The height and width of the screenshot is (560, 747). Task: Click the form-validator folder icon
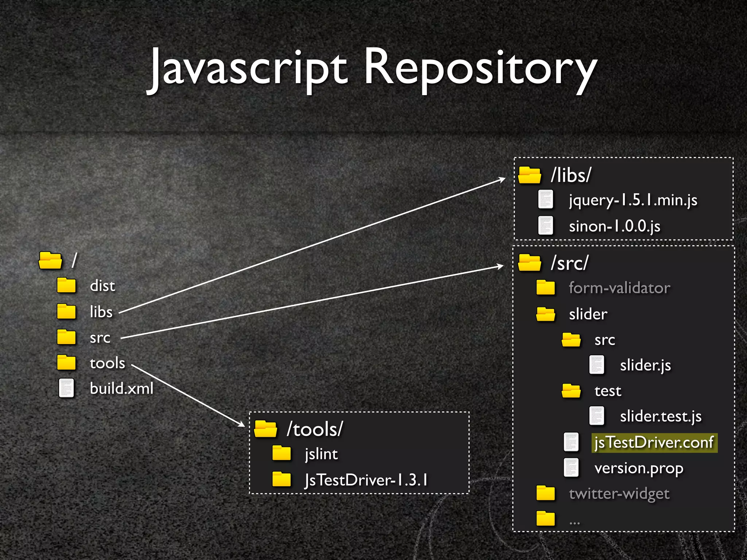tap(546, 287)
